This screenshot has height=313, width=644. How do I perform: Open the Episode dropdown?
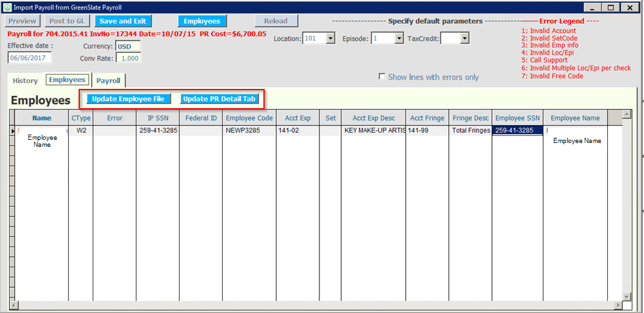coord(399,39)
